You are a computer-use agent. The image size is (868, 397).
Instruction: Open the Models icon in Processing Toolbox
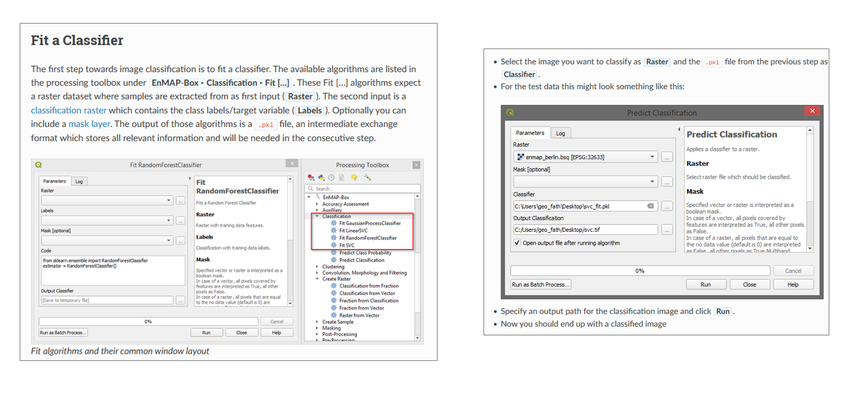point(311,178)
